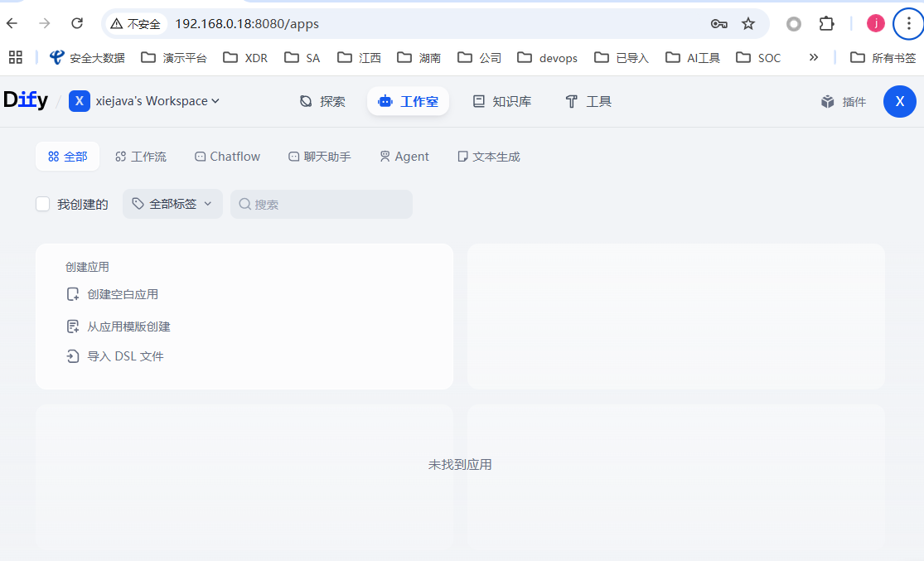
Task: Click the blue X user avatar
Action: click(x=900, y=100)
